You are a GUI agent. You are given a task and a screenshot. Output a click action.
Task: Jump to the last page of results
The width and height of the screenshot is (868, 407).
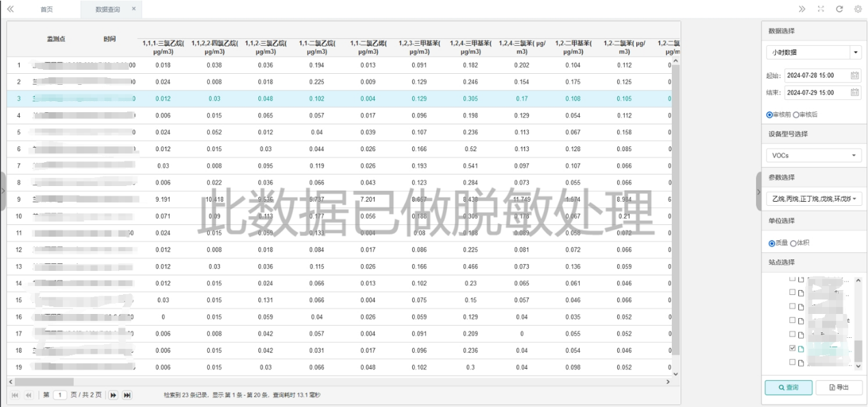pyautogui.click(x=127, y=395)
